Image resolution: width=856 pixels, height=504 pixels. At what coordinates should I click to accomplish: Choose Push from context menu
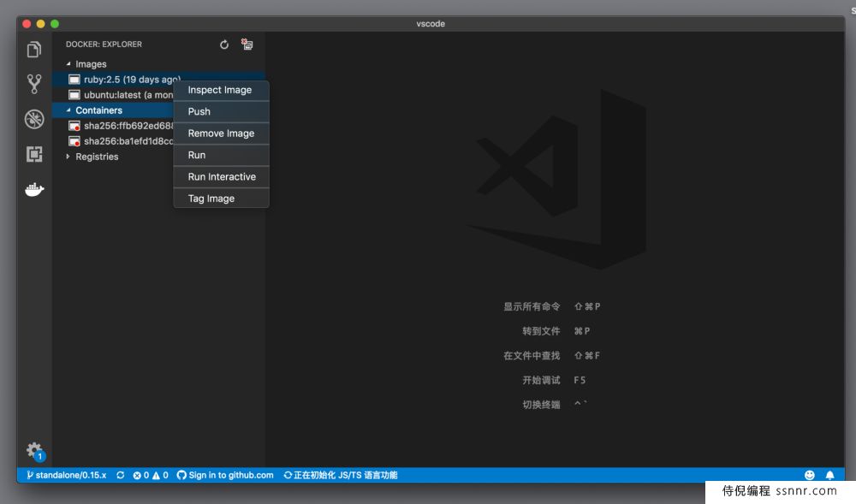221,111
